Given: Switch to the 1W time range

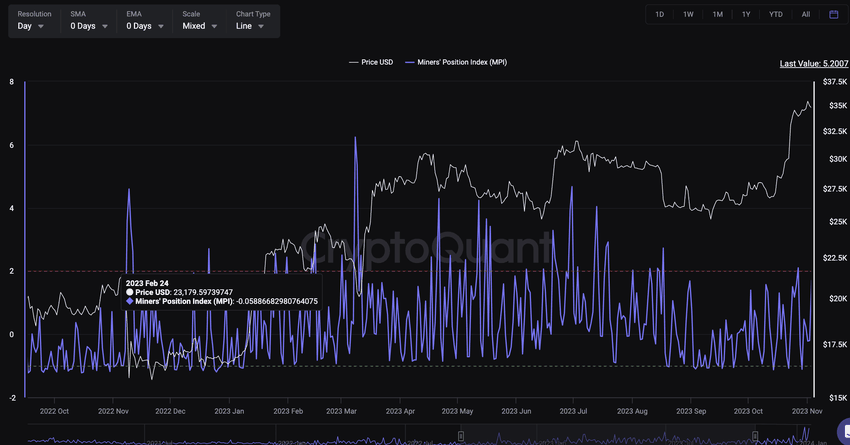Looking at the screenshot, I should (688, 14).
